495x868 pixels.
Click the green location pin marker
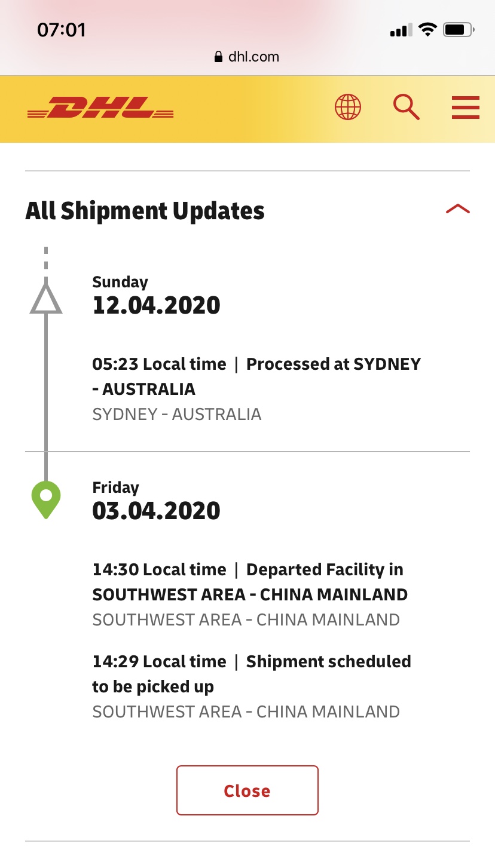tap(46, 499)
